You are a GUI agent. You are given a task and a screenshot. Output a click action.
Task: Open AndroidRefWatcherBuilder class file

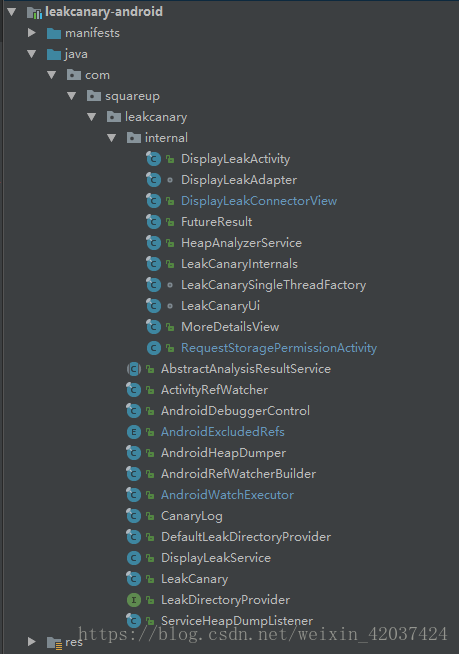click(x=239, y=474)
